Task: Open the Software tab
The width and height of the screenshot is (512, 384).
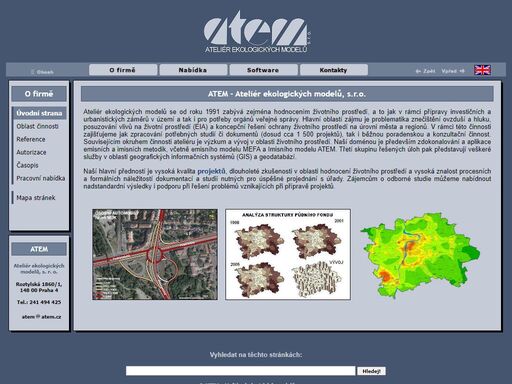Action: point(263,70)
